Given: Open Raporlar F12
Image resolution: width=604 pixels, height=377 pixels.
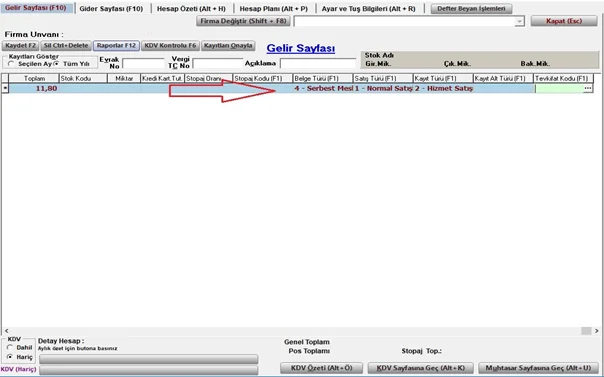Looking at the screenshot, I should (116, 45).
